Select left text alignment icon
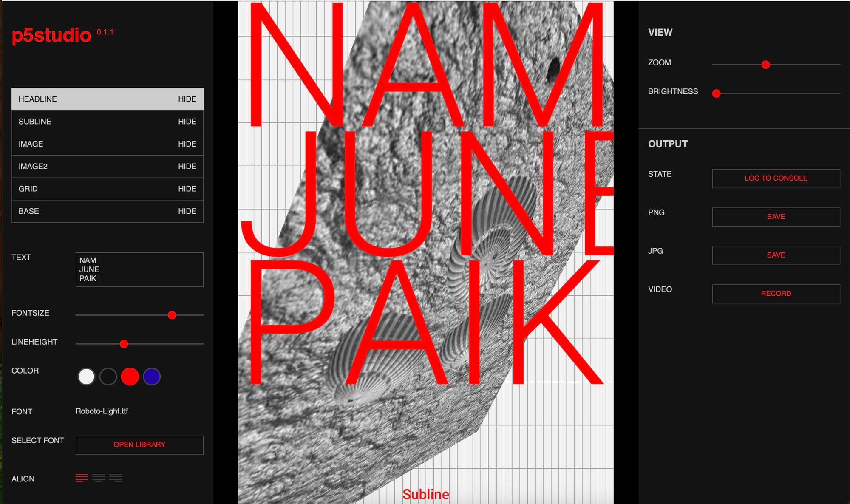This screenshot has width=850, height=504. tap(82, 478)
